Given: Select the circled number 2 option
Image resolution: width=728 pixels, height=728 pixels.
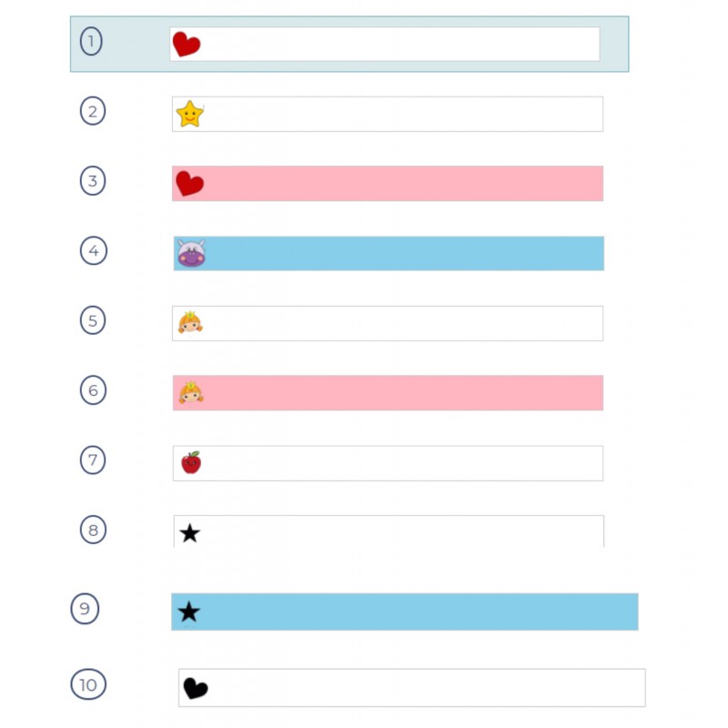Looking at the screenshot, I should coord(93,111).
